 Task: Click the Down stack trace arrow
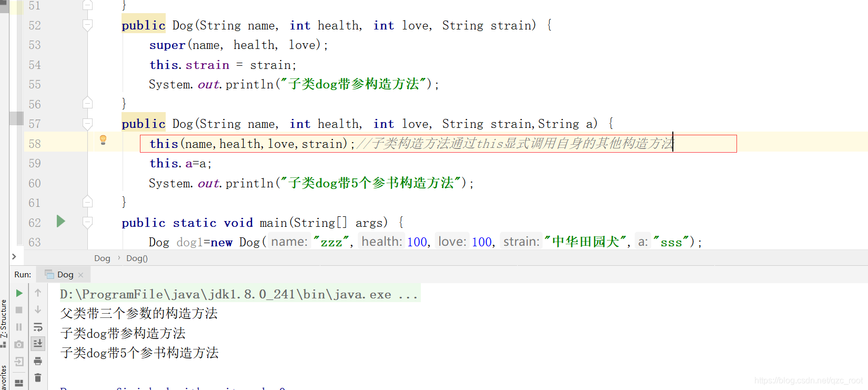(38, 309)
